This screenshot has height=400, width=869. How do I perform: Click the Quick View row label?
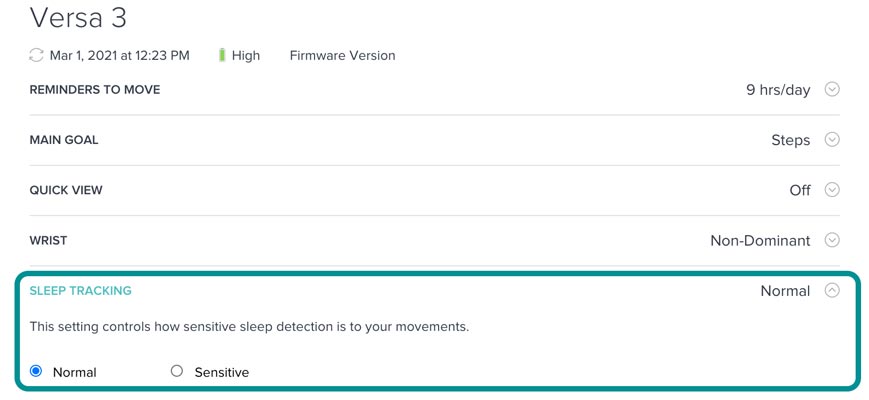[x=66, y=190]
